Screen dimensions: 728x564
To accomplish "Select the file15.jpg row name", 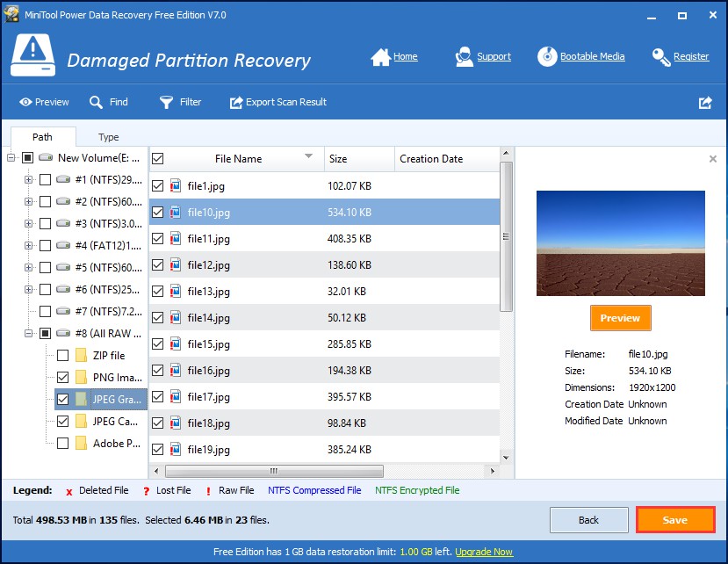I will [208, 344].
